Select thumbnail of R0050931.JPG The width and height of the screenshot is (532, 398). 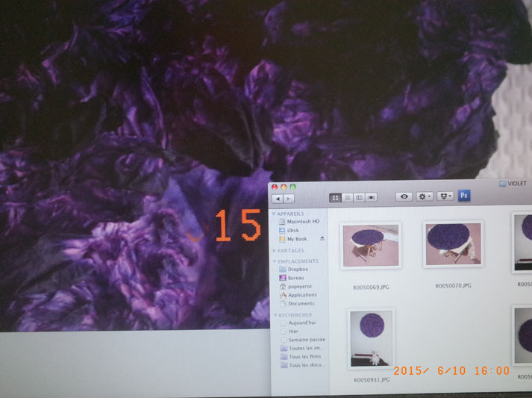[x=371, y=338]
